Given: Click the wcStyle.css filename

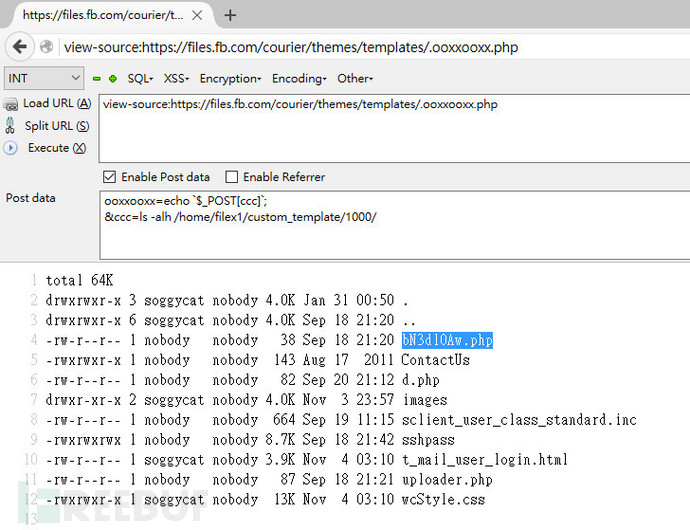Looking at the screenshot, I should 443,500.
